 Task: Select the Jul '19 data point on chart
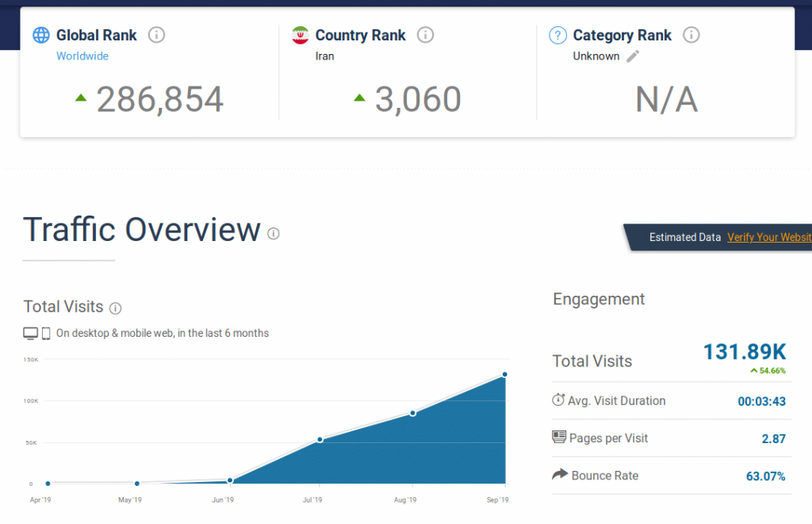[320, 439]
